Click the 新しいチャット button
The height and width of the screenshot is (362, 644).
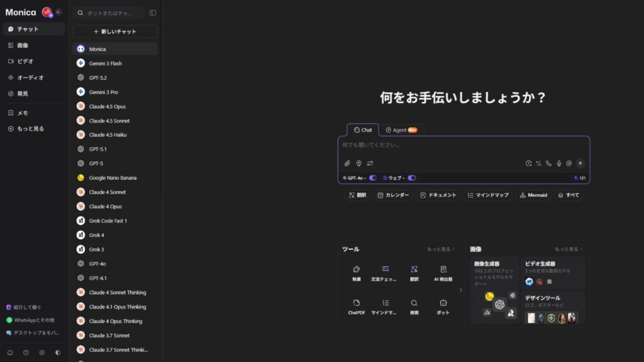pyautogui.click(x=115, y=31)
